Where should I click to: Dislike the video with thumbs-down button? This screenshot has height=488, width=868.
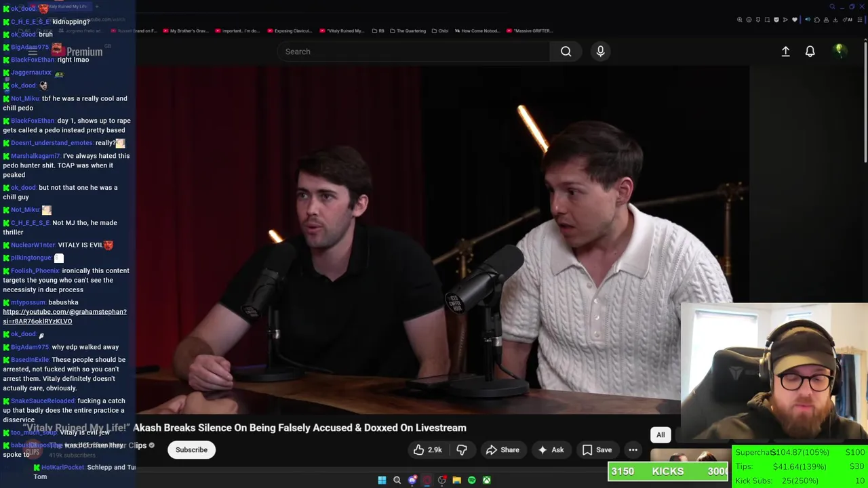462,449
